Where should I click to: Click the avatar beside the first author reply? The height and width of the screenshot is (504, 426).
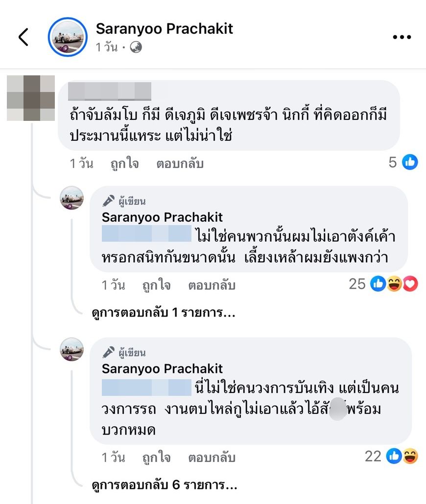click(72, 198)
